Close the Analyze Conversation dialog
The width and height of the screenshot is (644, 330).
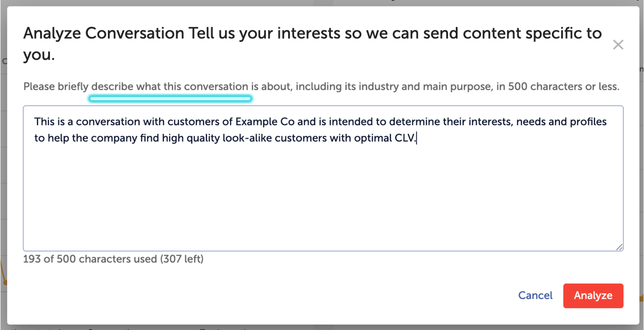tap(618, 45)
